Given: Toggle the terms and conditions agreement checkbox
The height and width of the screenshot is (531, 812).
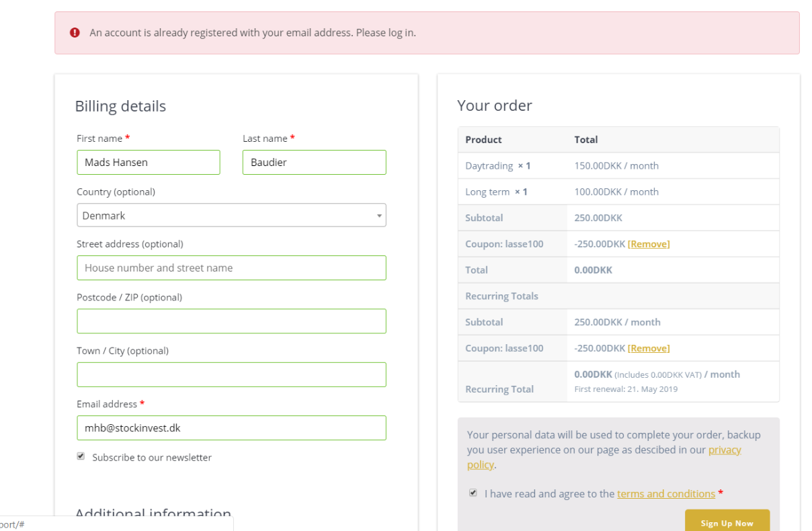Looking at the screenshot, I should pyautogui.click(x=473, y=493).
